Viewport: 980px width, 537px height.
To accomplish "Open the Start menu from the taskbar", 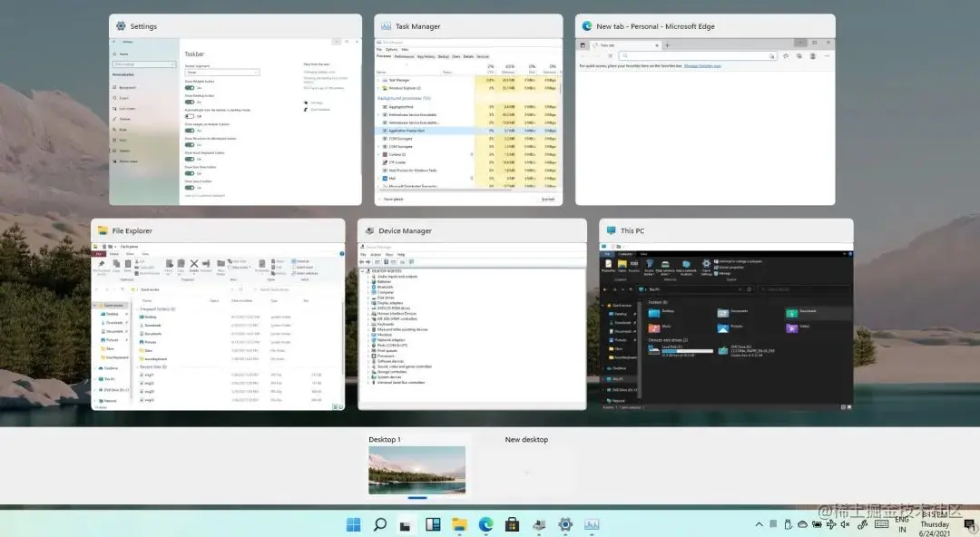I will 353,524.
